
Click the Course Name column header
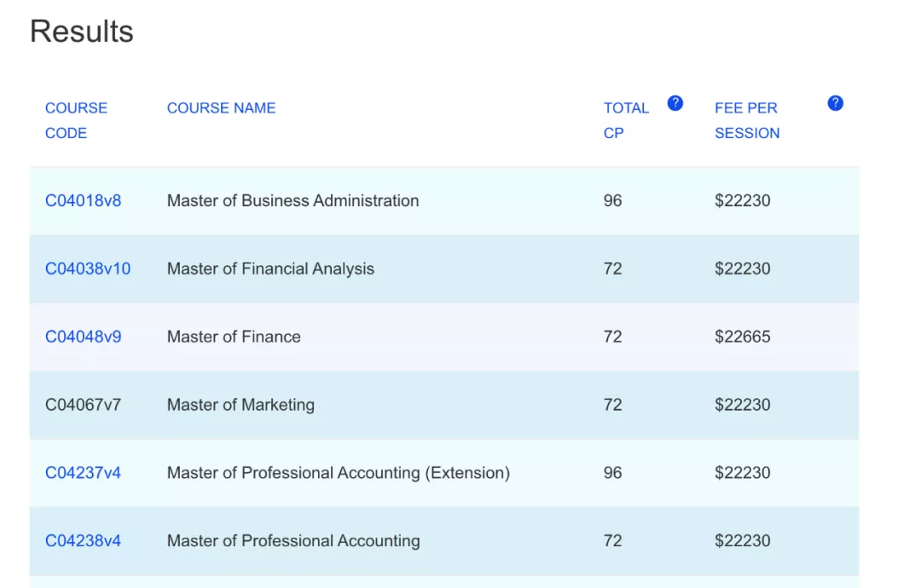click(x=221, y=108)
